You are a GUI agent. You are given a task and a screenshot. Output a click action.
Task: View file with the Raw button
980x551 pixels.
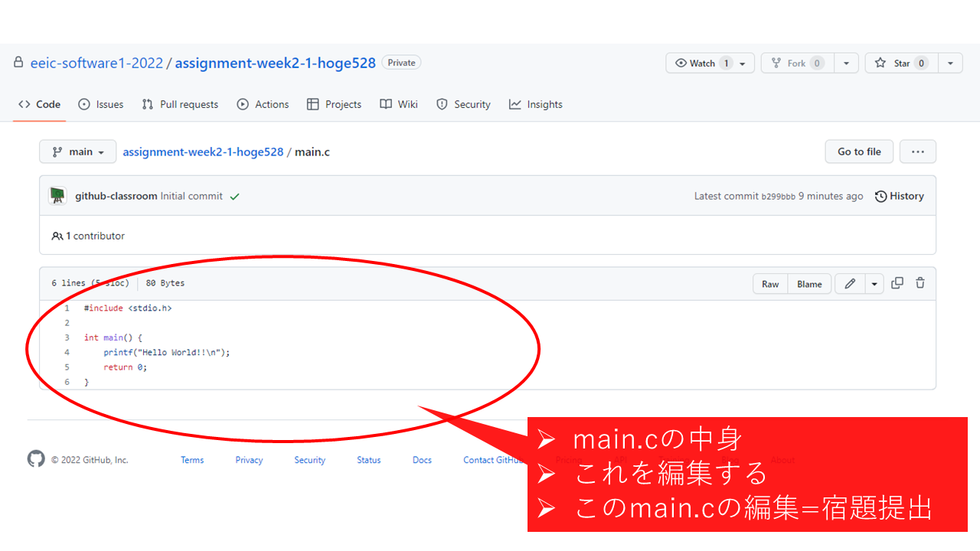point(770,284)
